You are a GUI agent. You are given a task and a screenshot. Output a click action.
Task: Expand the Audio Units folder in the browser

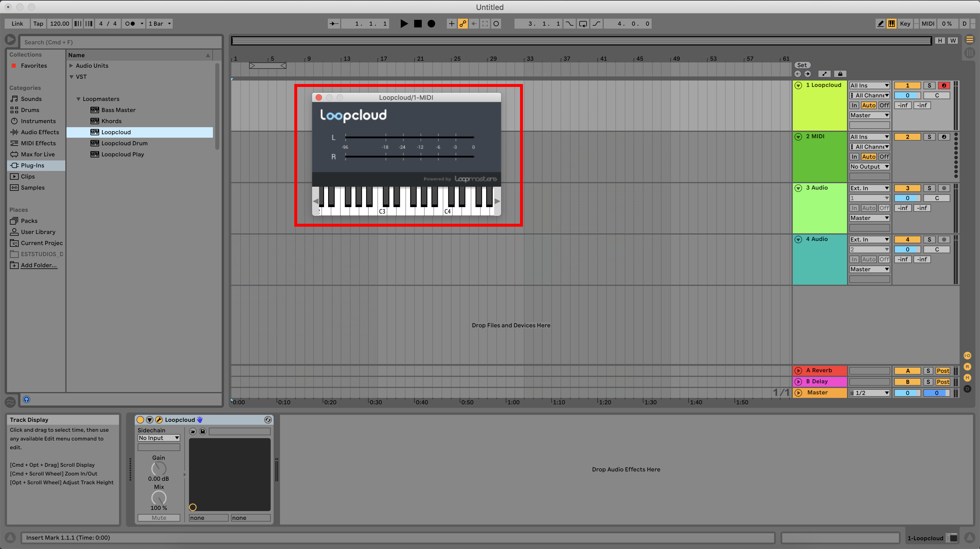[71, 65]
